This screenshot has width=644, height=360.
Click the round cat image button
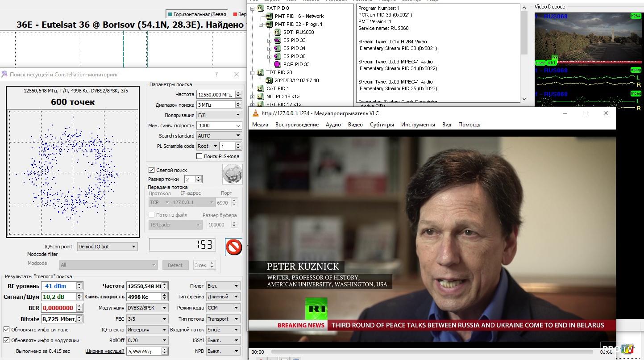click(x=232, y=174)
